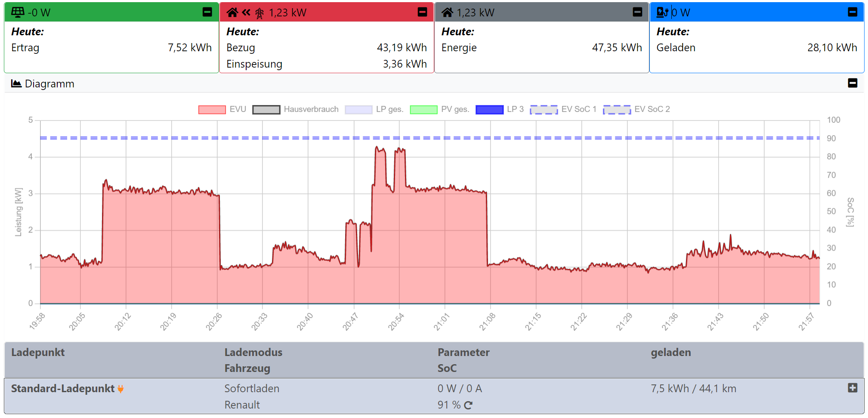Click the Ertrag 7,52 kWh value
The width and height of the screenshot is (868, 418).
(x=190, y=48)
